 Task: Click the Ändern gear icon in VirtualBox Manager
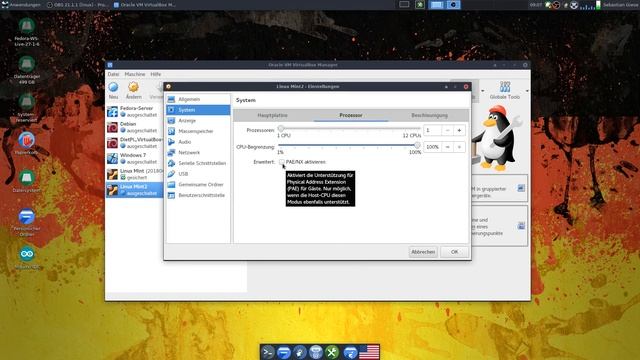[x=133, y=90]
